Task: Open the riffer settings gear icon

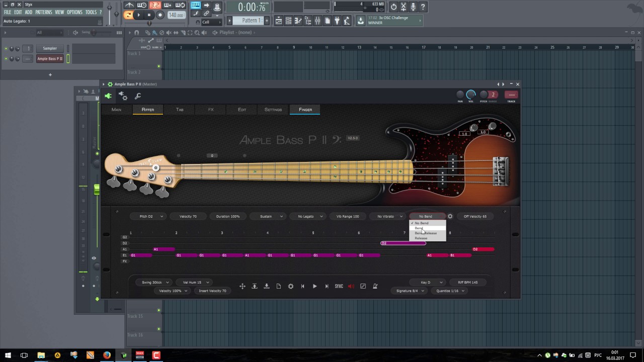Action: pyautogui.click(x=291, y=286)
